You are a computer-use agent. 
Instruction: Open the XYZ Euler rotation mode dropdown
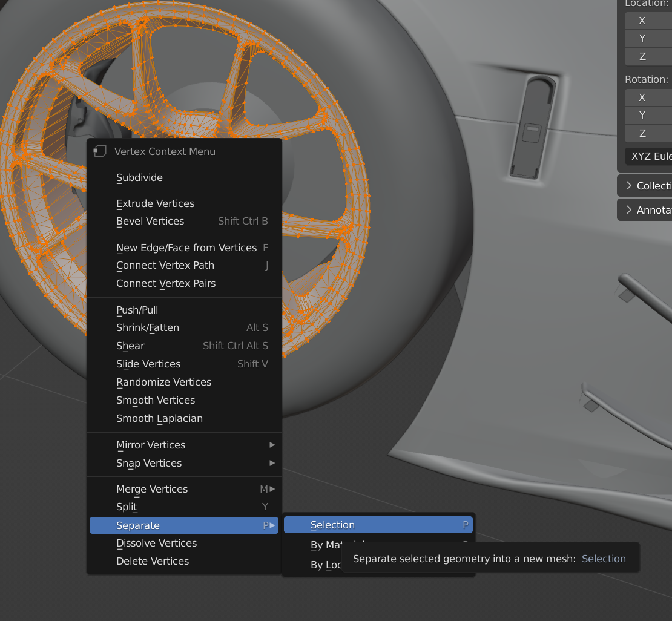[649, 156]
